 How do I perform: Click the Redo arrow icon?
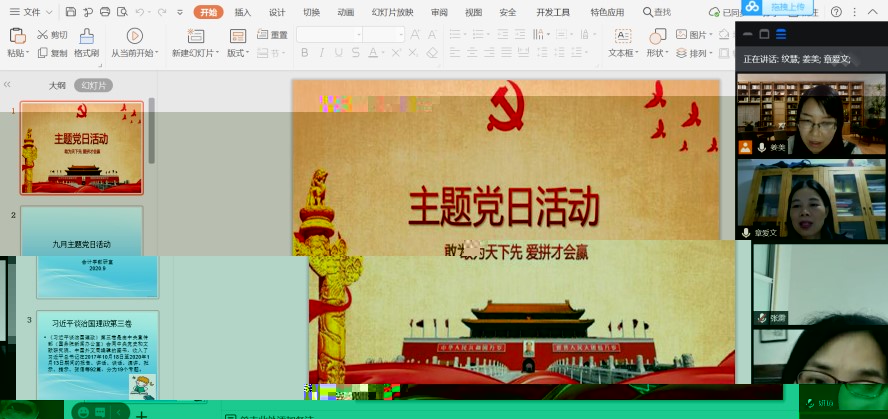pyautogui.click(x=161, y=12)
